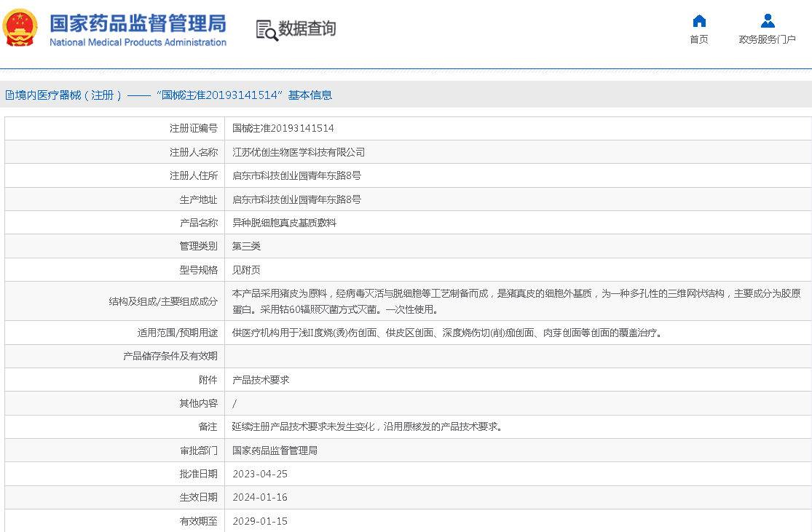Click the 产品储存条件及有效期 label
Image resolution: width=812 pixels, height=532 pixels.
(x=170, y=356)
